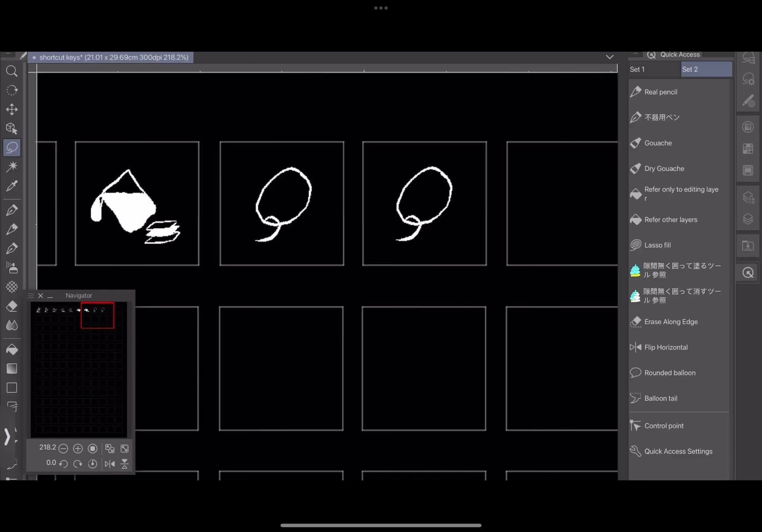The width and height of the screenshot is (762, 532).
Task: Select the Auto select wand tool
Action: pyautogui.click(x=12, y=167)
